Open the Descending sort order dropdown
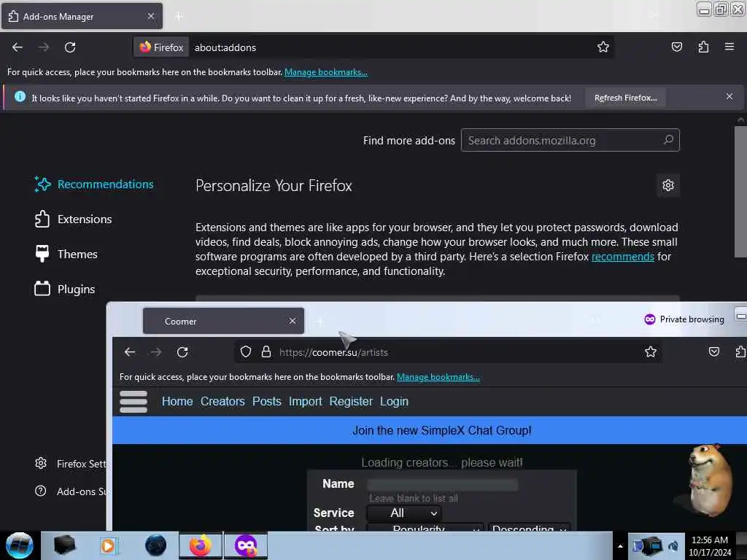Viewport: 747px width, 560px height. coord(530,527)
